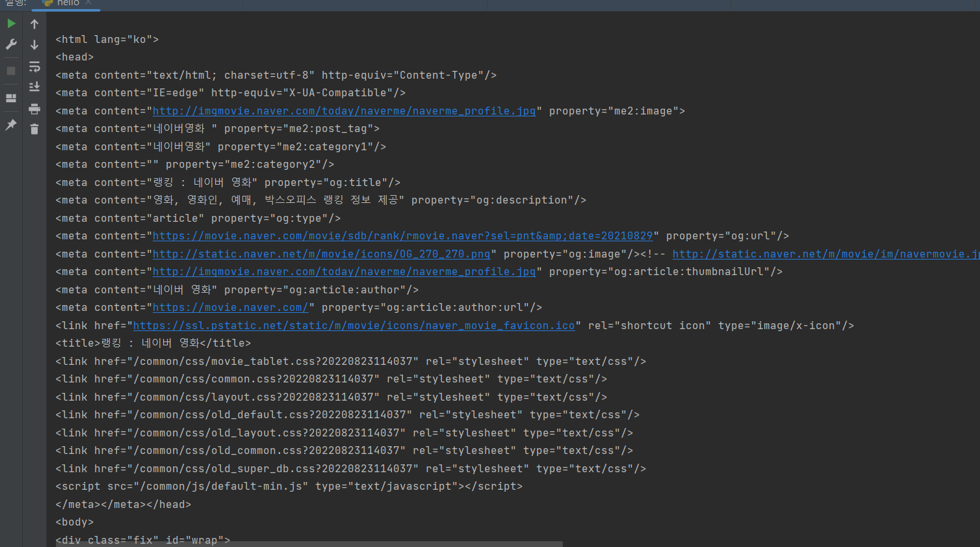This screenshot has width=980, height=547.
Task: Click the old_default.css stylesheet line
Action: [x=348, y=415]
